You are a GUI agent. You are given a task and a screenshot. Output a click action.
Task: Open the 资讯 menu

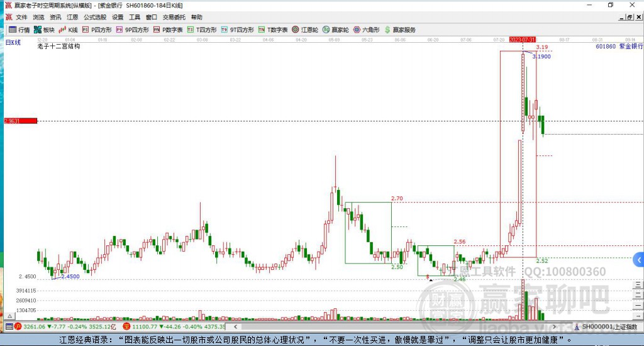coord(55,17)
